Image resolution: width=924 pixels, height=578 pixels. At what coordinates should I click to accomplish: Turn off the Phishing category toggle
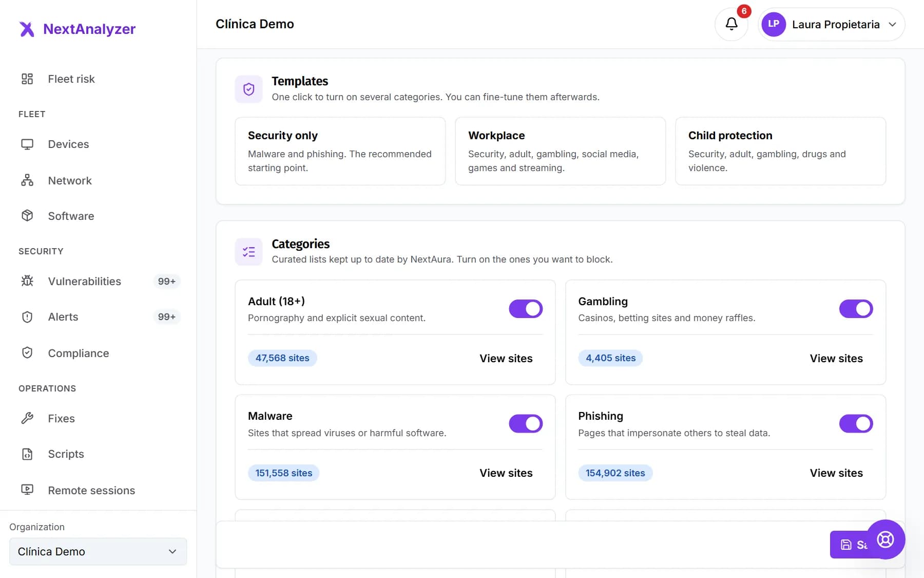(856, 424)
